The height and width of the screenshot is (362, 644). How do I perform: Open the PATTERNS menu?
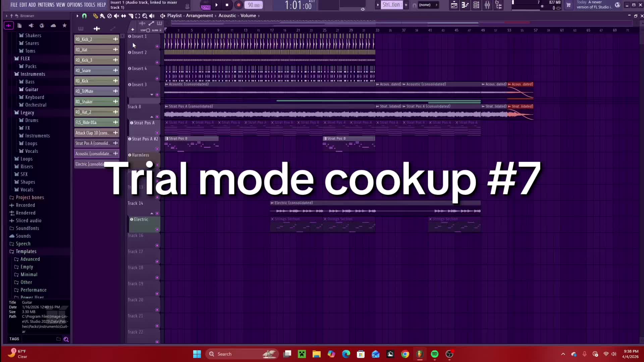46,5
